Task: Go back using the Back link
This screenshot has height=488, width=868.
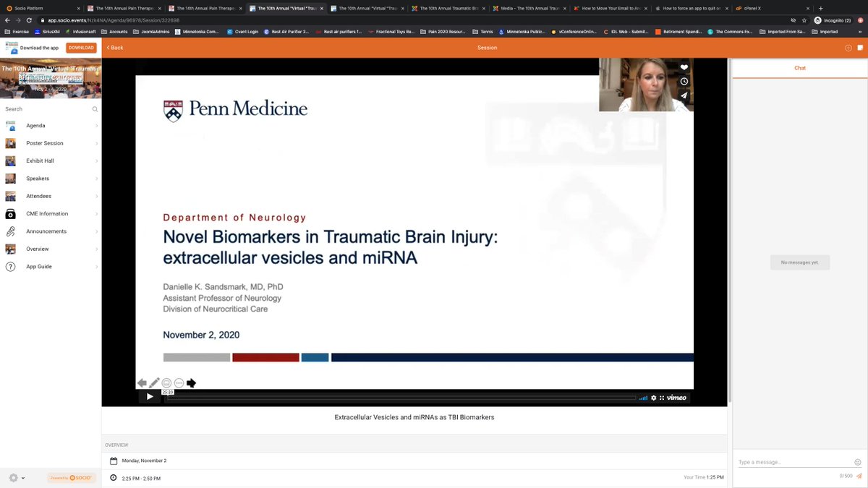Action: pyautogui.click(x=114, y=47)
